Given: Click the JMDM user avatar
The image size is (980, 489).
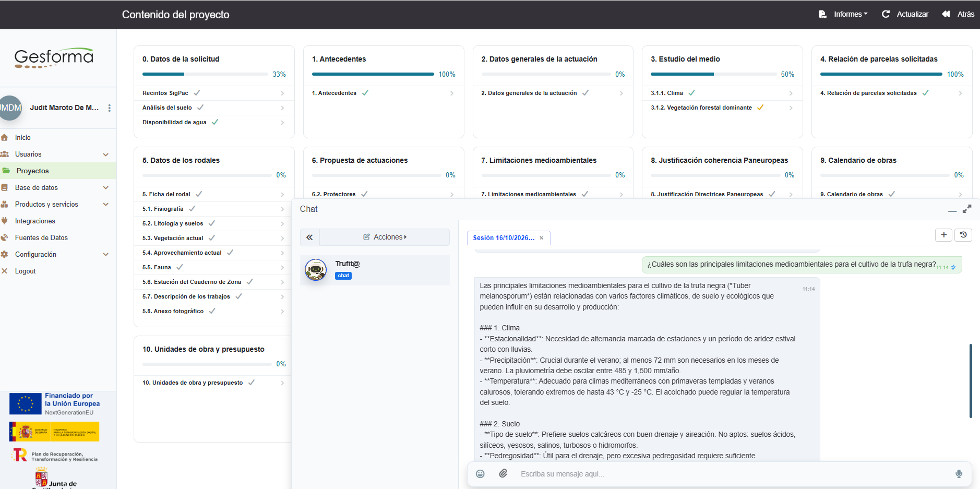Looking at the screenshot, I should [10, 108].
